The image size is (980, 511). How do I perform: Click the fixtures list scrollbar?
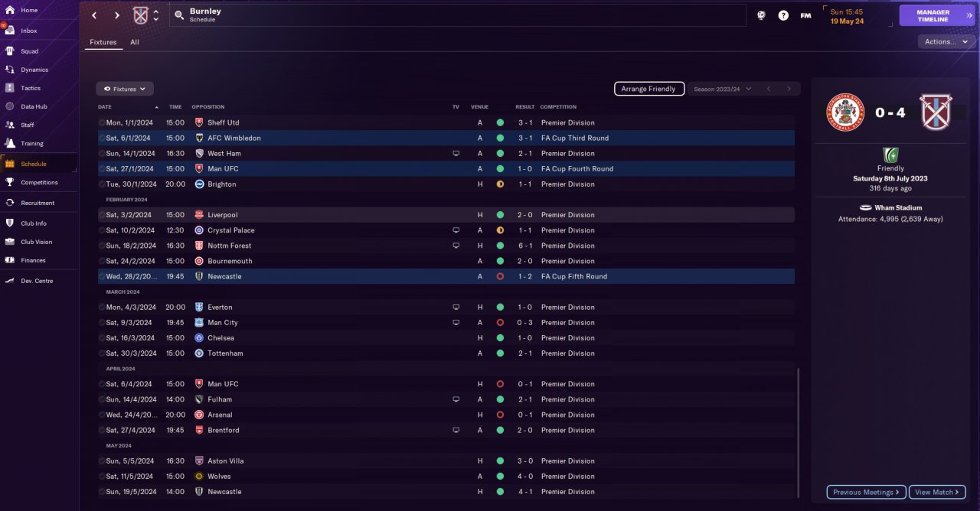point(798,433)
